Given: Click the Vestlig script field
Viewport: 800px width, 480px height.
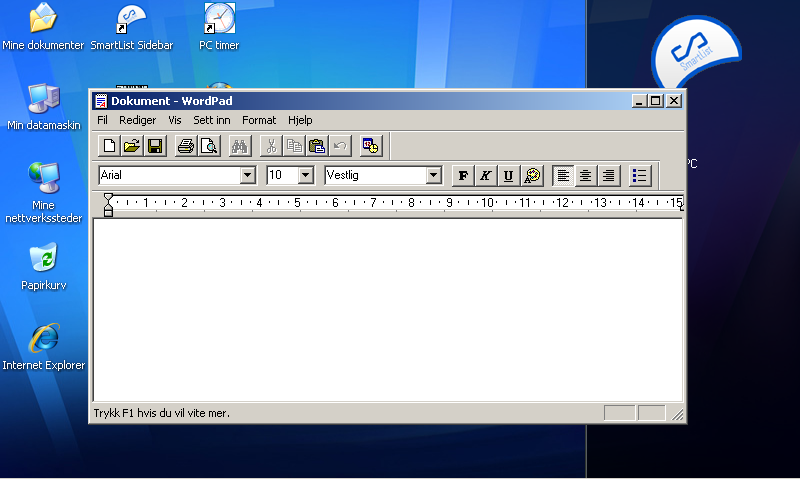Looking at the screenshot, I should coord(376,175).
